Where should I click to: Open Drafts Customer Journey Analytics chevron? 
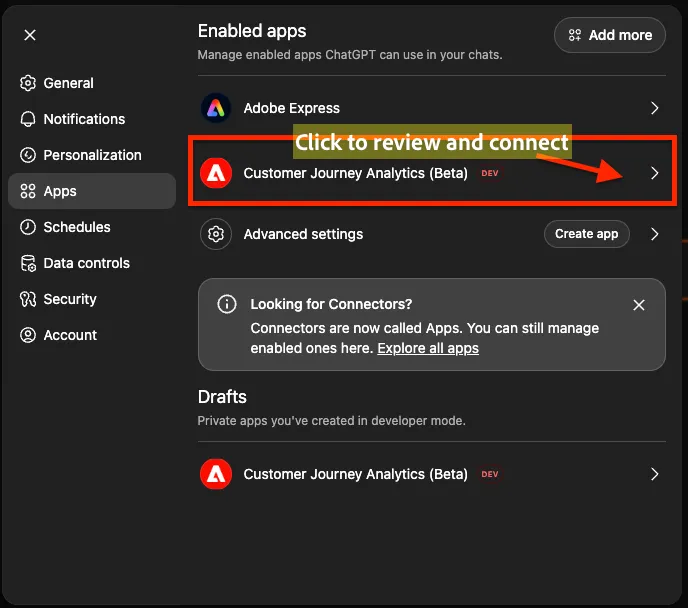655,474
